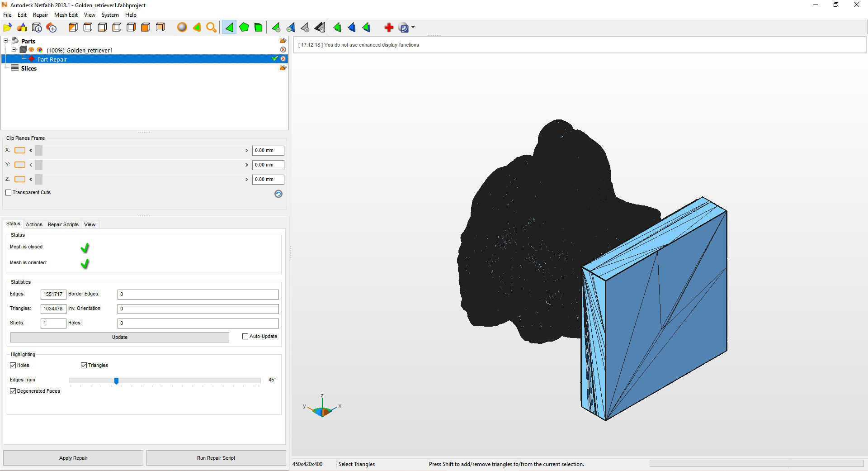Enable the Transparent Cuts checkbox
Image resolution: width=868 pixels, height=471 pixels.
(x=8, y=192)
